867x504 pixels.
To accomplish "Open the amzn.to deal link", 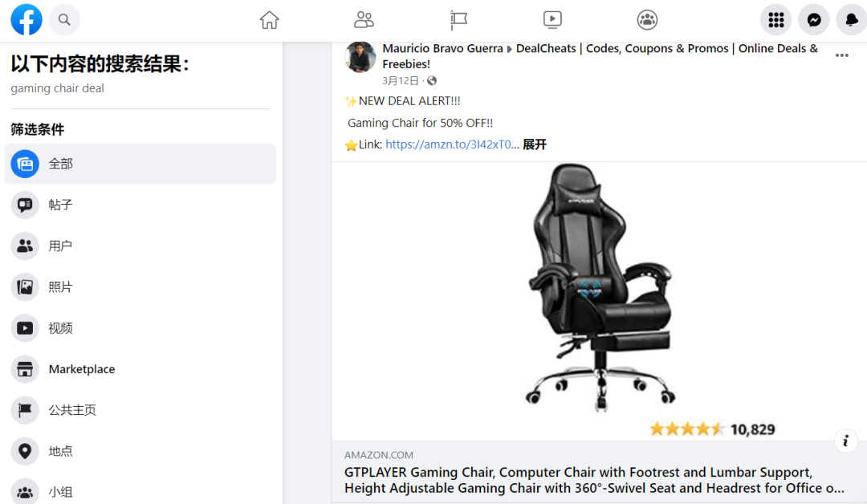I will [452, 144].
